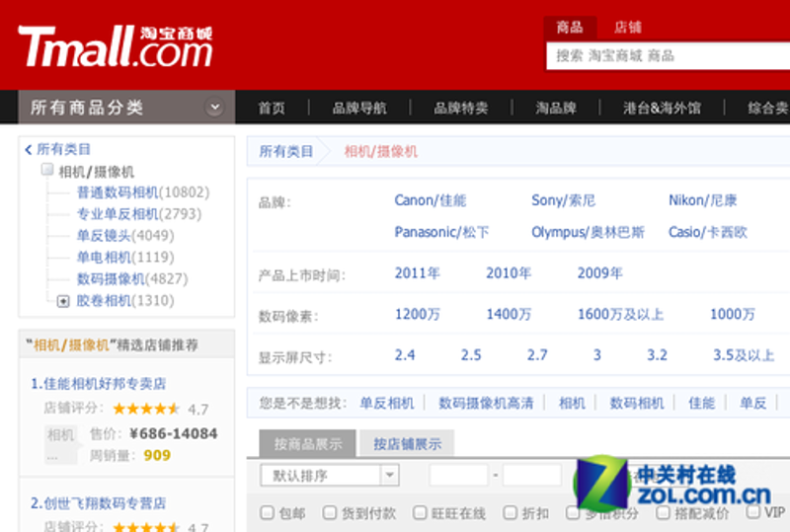Viewport: 790px width, 532px height.
Task: Check the 旺旺在线 checkbox
Action: click(420, 513)
